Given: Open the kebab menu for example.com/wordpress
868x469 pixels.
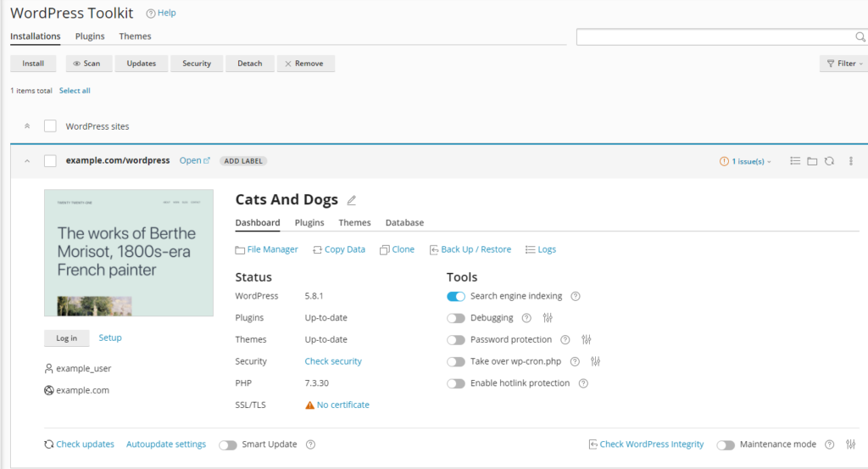Looking at the screenshot, I should [851, 161].
